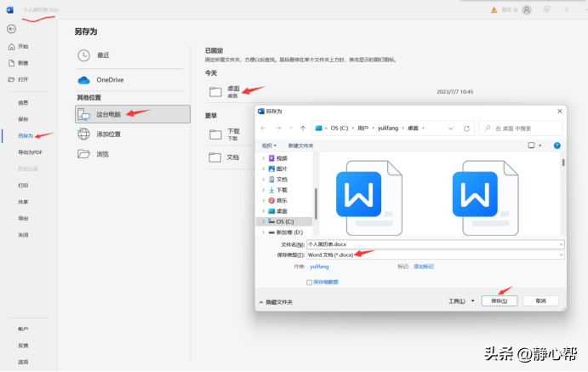Screen dimensions: 588x372
Task: Select 导出 in the sidebar
Action: coord(23,218)
